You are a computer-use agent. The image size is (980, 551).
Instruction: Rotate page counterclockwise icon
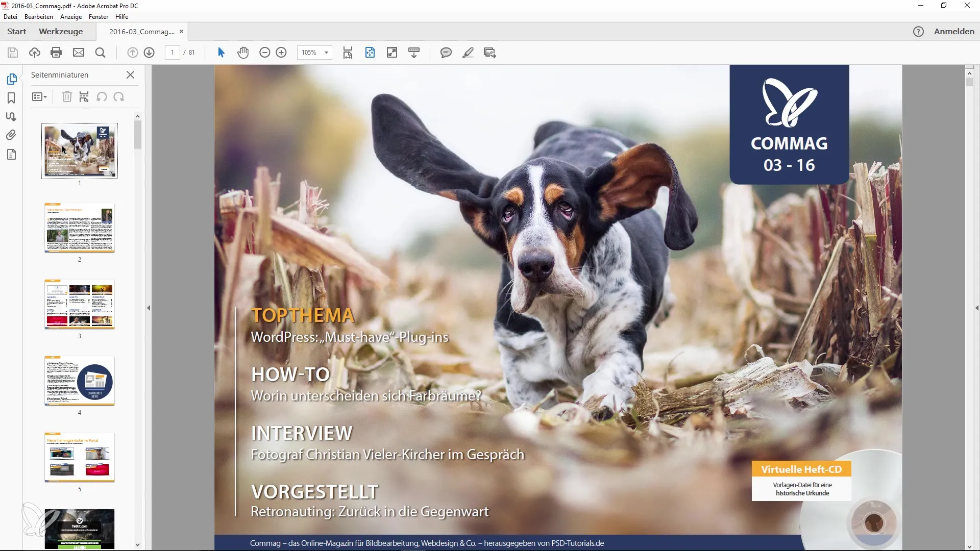[102, 96]
